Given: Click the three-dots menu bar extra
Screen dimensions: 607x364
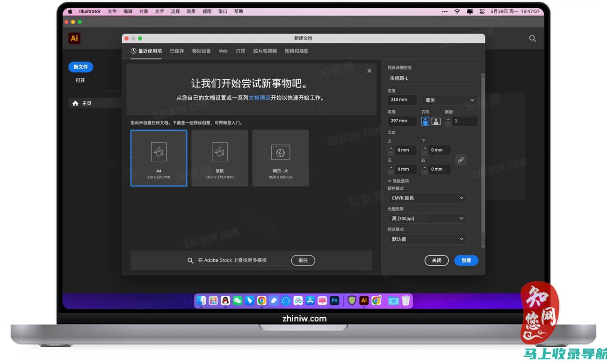Looking at the screenshot, I should coord(445,11).
